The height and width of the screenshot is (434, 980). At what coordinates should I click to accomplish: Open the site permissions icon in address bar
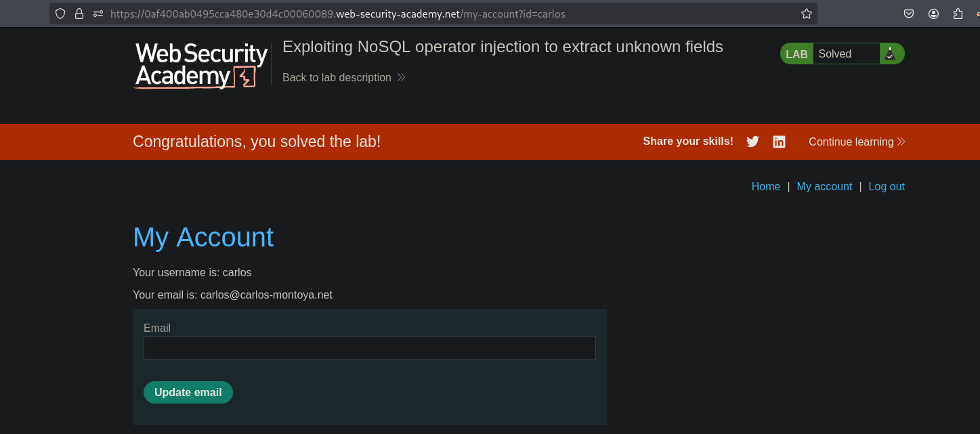[98, 14]
